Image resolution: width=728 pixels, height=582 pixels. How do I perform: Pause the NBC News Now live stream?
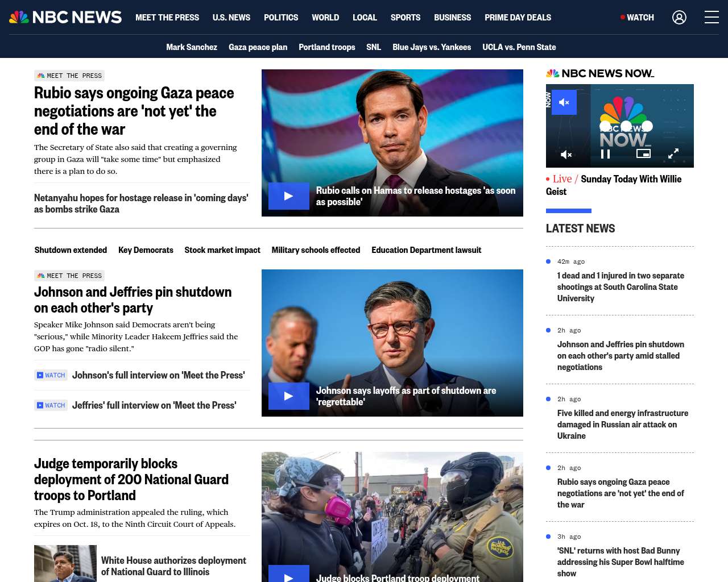606,154
